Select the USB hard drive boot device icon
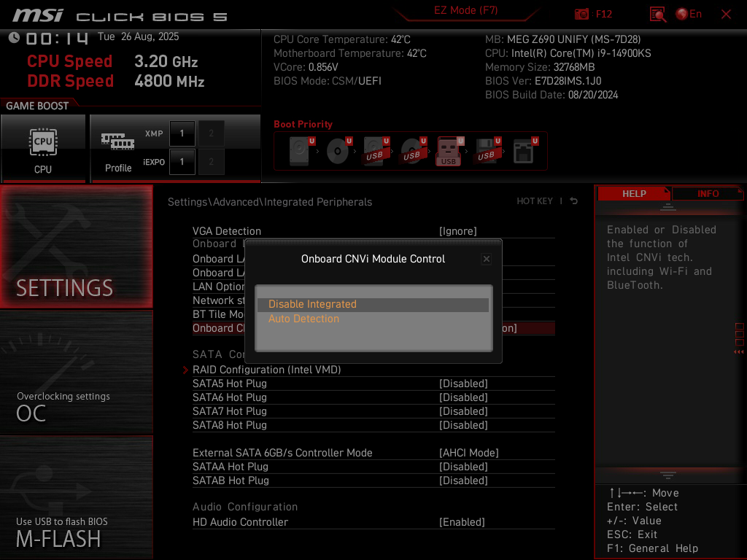747x560 pixels. point(376,151)
